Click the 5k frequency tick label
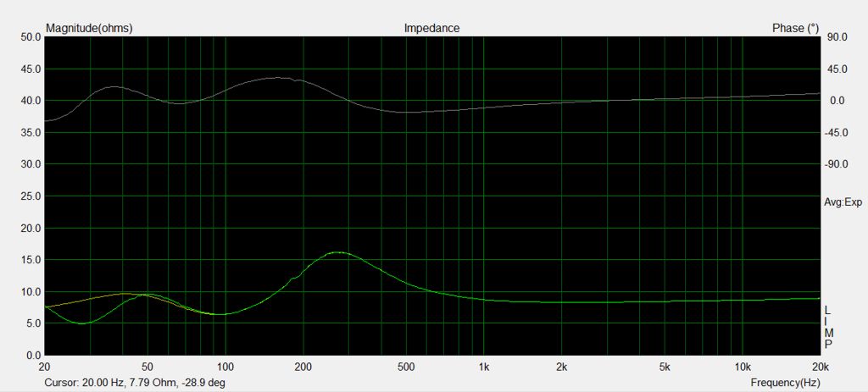Screen dimensions: 868x392 click(665, 367)
